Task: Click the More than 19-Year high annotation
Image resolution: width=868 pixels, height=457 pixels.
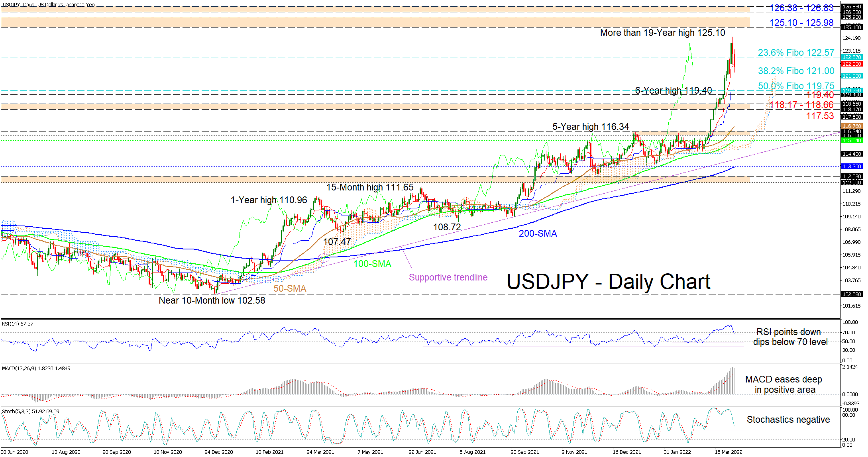Action: (x=662, y=33)
